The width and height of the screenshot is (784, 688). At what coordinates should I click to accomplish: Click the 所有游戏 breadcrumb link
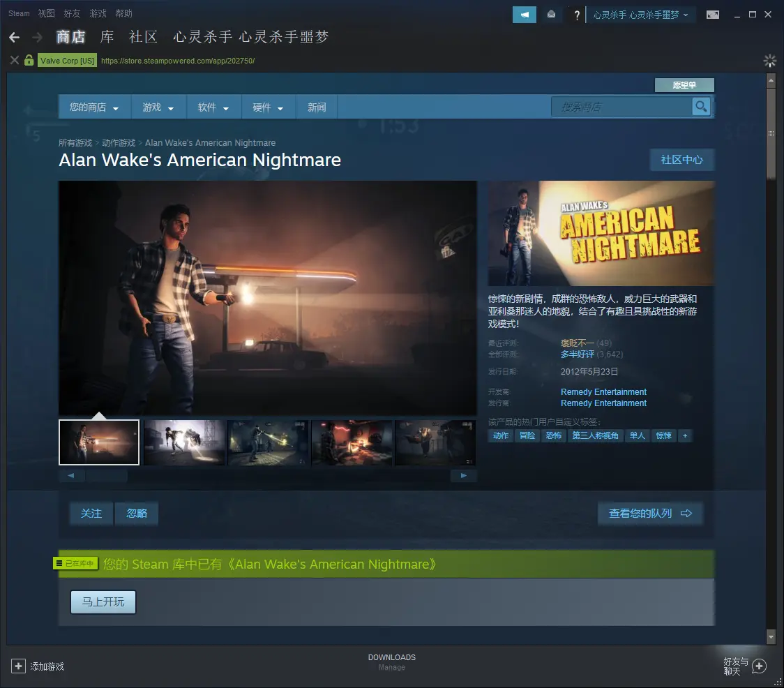coord(75,142)
